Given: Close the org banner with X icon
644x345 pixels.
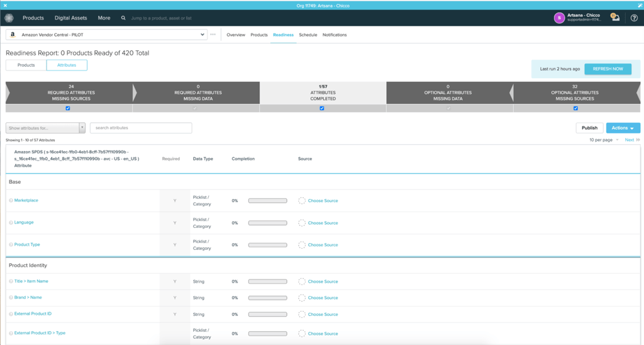Looking at the screenshot, I should pyautogui.click(x=5, y=5).
